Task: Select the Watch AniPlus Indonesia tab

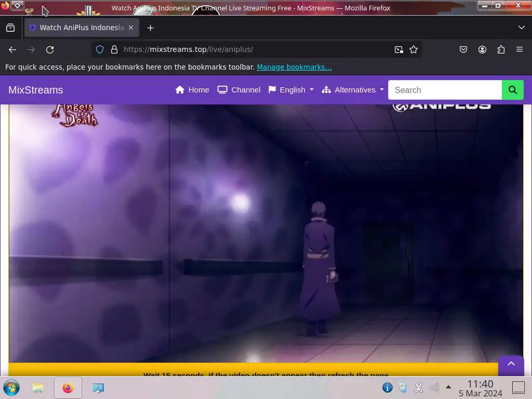Action: click(82, 28)
